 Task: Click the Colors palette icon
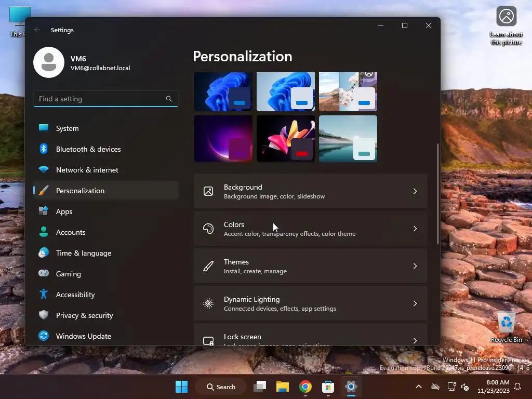pyautogui.click(x=208, y=229)
